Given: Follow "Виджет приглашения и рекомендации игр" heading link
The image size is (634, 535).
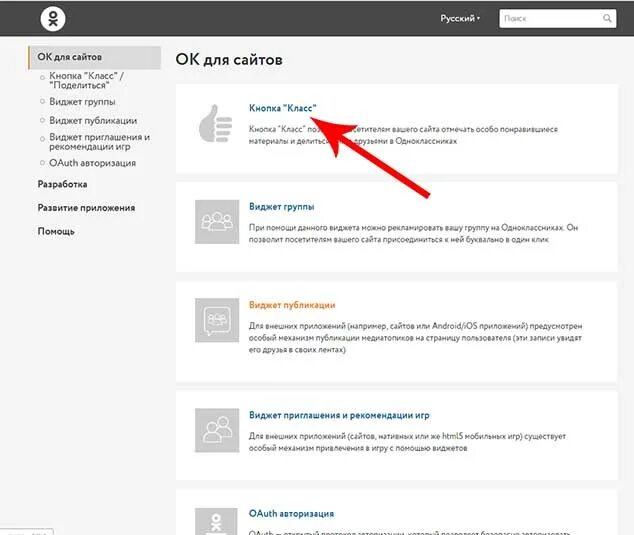Looking at the screenshot, I should (x=339, y=415).
